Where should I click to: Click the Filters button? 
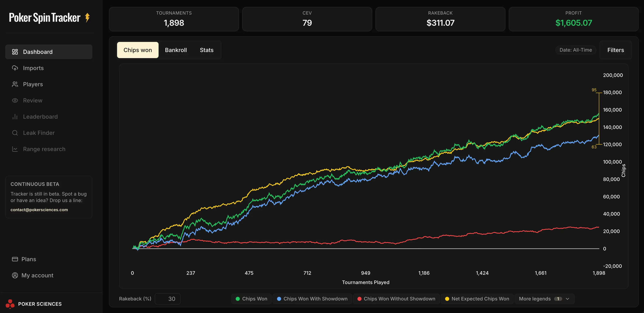click(615, 50)
